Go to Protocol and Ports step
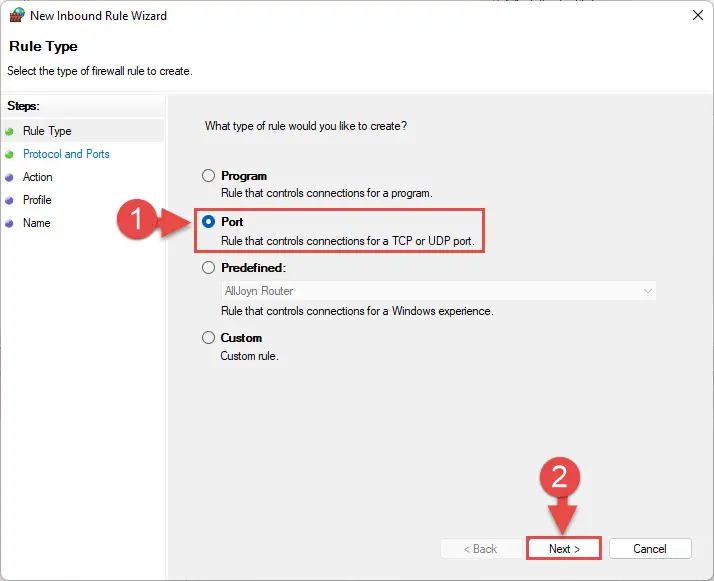The image size is (714, 581). click(66, 154)
